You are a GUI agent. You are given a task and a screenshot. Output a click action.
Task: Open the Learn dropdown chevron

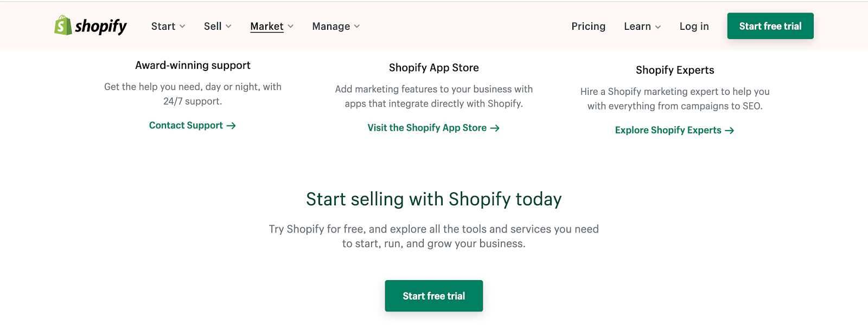658,27
